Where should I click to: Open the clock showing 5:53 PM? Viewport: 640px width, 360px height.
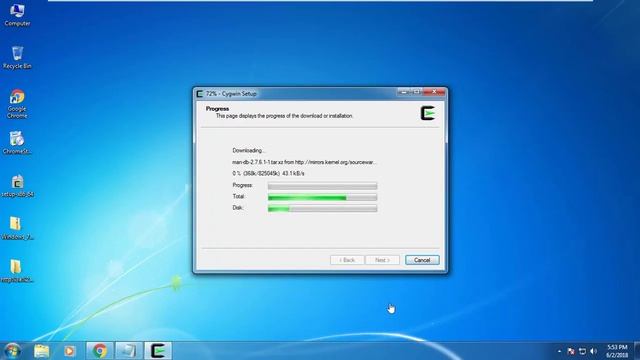coord(617,351)
